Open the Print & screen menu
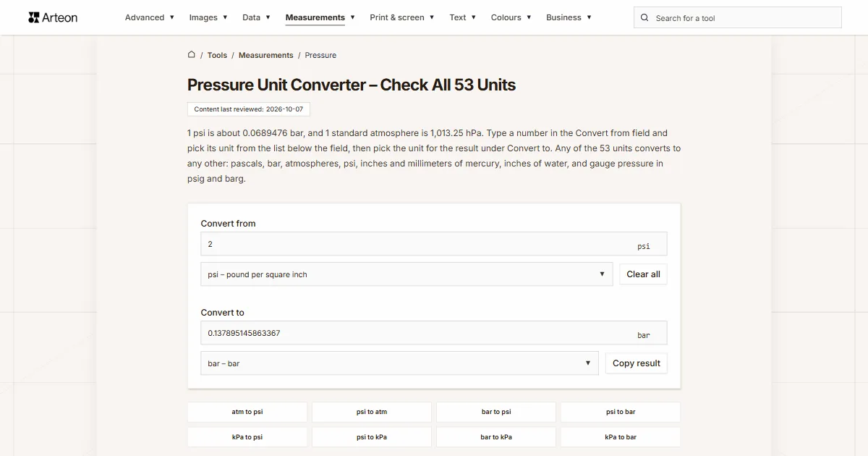 [402, 17]
